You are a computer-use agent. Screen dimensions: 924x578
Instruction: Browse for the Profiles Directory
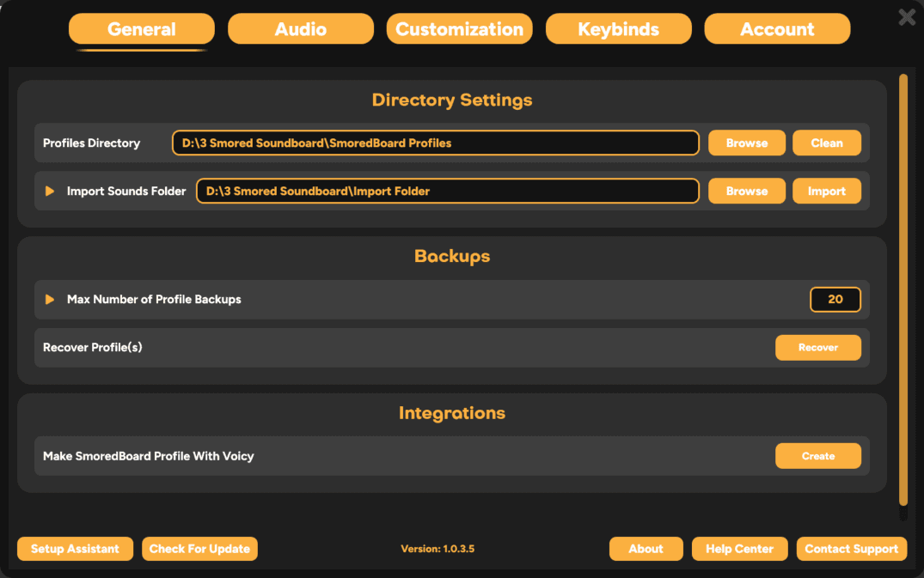point(746,143)
